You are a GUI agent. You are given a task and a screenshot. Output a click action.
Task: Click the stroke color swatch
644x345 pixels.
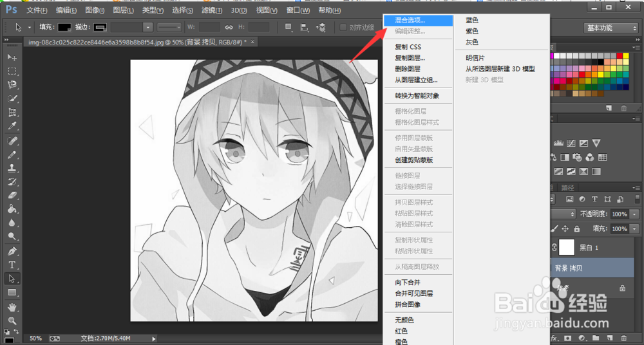pyautogui.click(x=100, y=28)
